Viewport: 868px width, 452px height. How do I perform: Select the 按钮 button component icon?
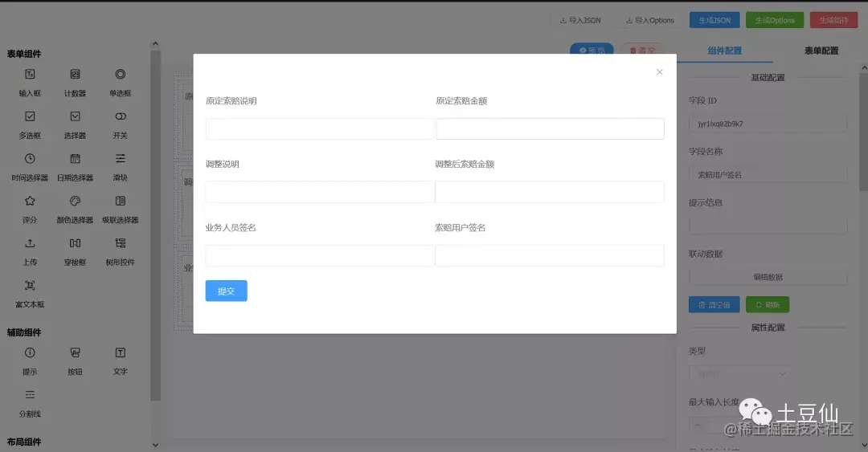[x=75, y=352]
